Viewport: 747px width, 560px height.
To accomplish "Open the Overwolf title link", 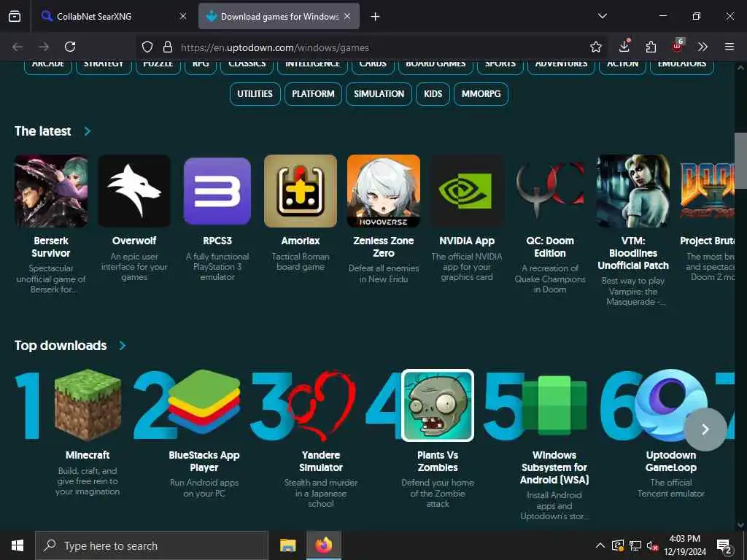I will [134, 241].
